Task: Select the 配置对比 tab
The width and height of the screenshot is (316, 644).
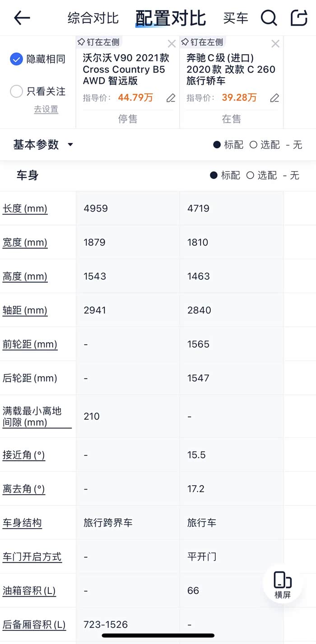Action: coord(171,18)
